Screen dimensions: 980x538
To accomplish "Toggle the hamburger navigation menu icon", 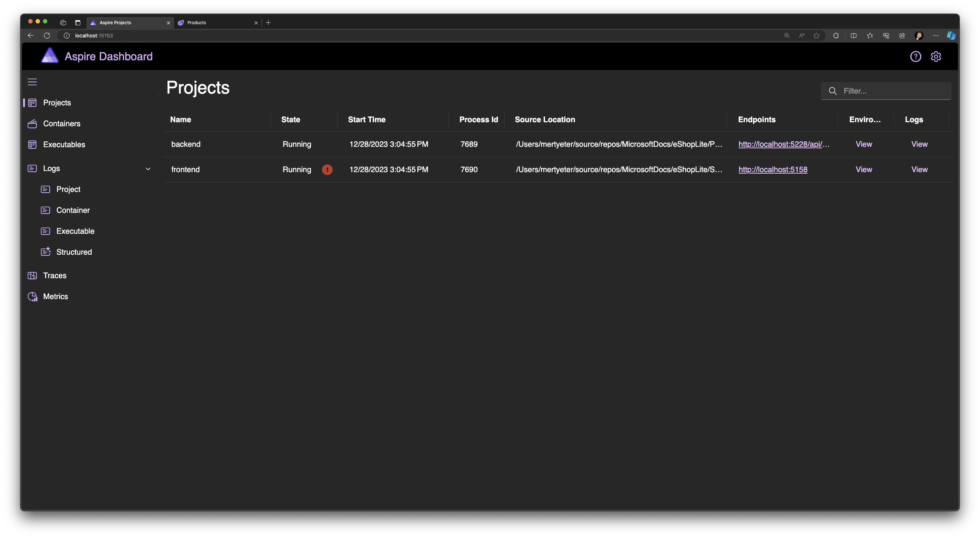I will click(x=32, y=82).
